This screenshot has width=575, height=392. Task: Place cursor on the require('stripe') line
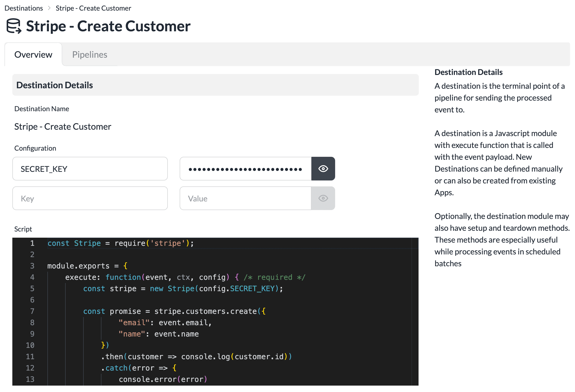(x=121, y=243)
